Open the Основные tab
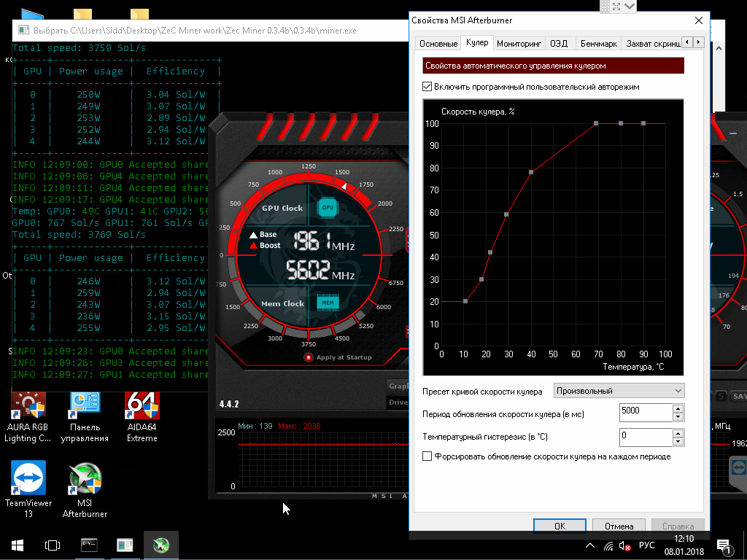This screenshot has height=560, width=747. click(x=438, y=43)
